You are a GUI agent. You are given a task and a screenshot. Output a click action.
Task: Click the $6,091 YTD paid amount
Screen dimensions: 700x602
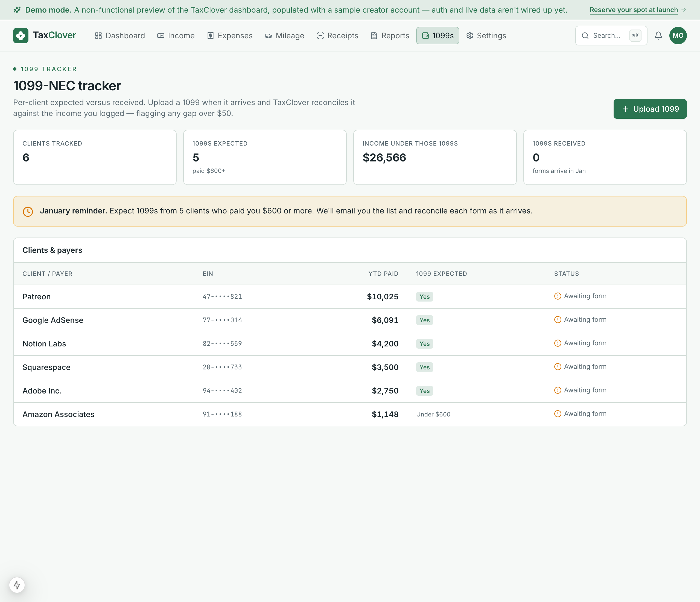pyautogui.click(x=385, y=320)
